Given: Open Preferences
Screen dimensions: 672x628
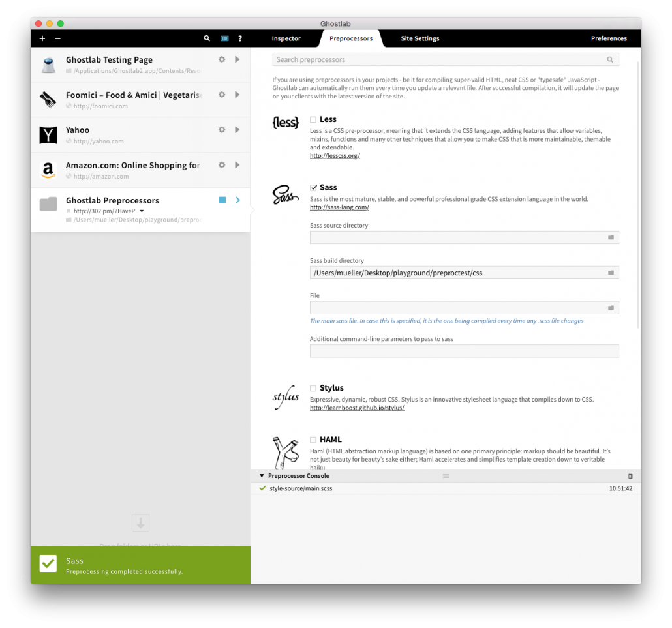Looking at the screenshot, I should [609, 38].
